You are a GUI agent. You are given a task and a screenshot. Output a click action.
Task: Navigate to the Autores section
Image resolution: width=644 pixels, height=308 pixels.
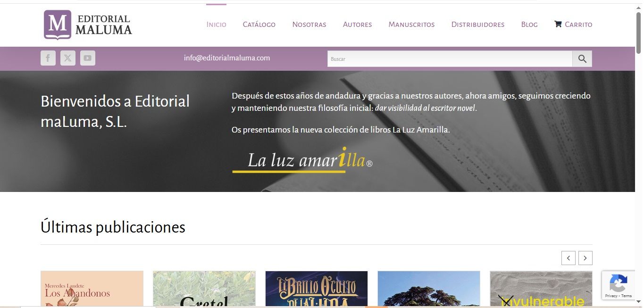pos(357,24)
